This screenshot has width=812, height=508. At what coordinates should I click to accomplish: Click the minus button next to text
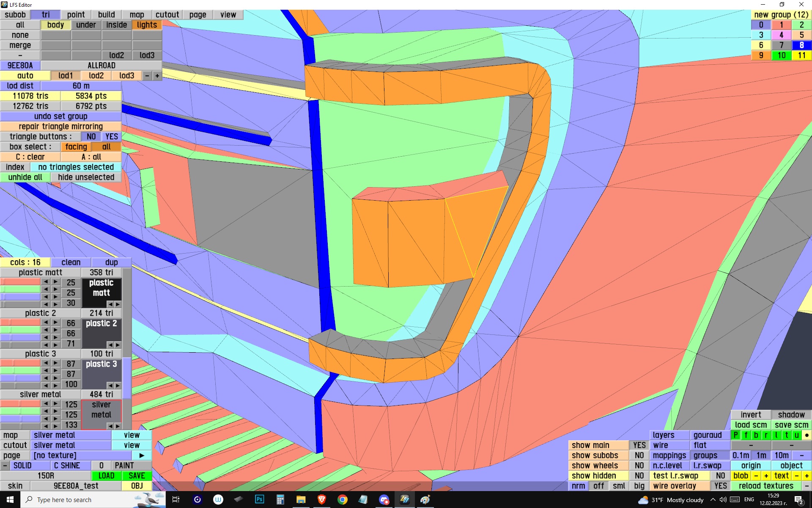click(x=797, y=475)
